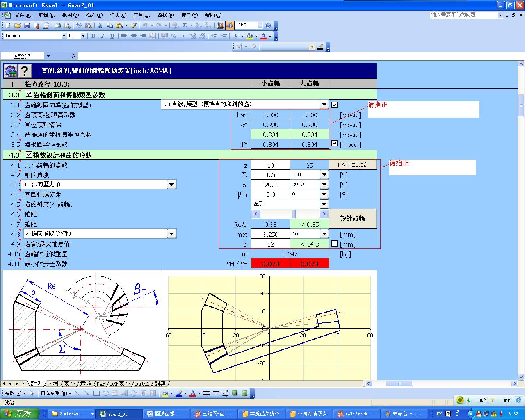Select the Format Painter brush
525x420 pixels.
pos(133,25)
